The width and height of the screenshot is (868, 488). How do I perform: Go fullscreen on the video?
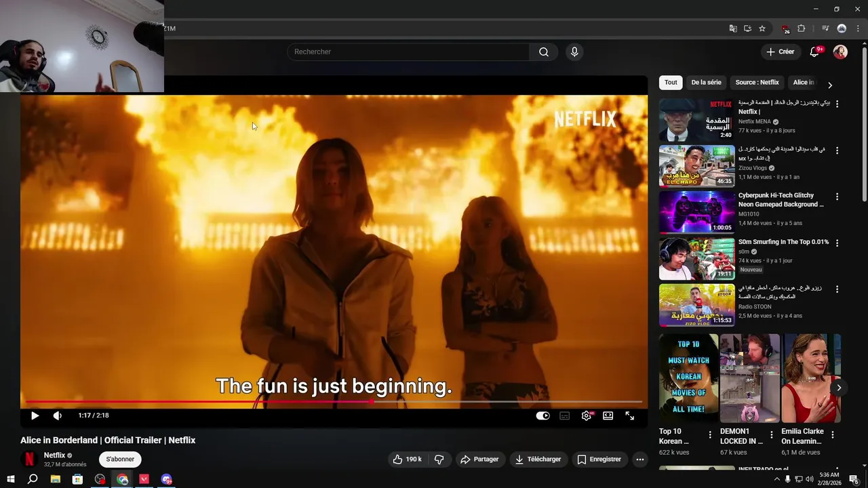tap(630, 415)
